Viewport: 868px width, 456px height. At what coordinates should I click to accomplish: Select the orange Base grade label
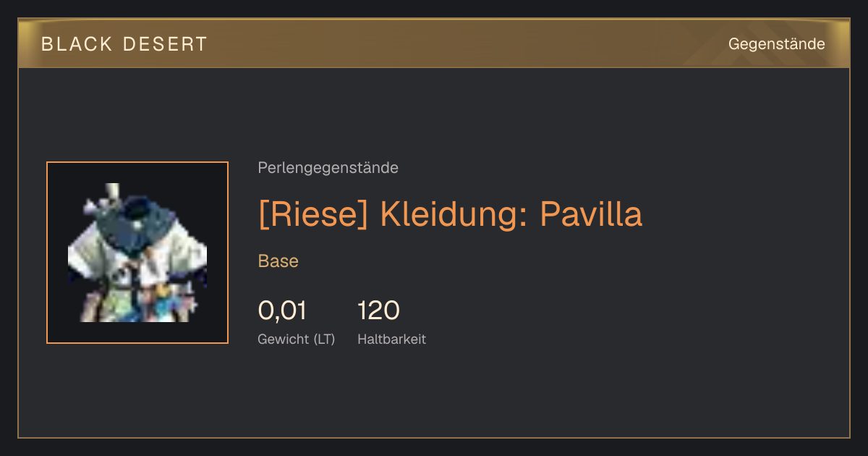tap(278, 261)
